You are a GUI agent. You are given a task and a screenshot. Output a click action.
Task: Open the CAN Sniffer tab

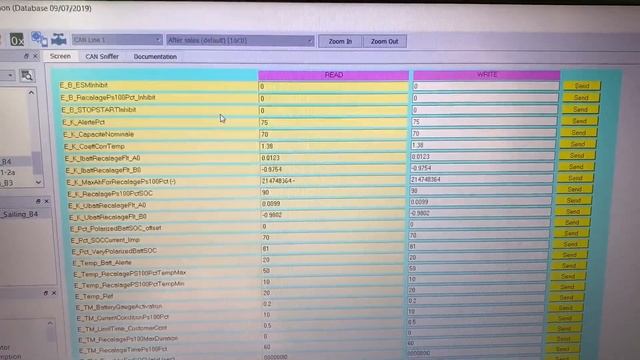(102, 57)
